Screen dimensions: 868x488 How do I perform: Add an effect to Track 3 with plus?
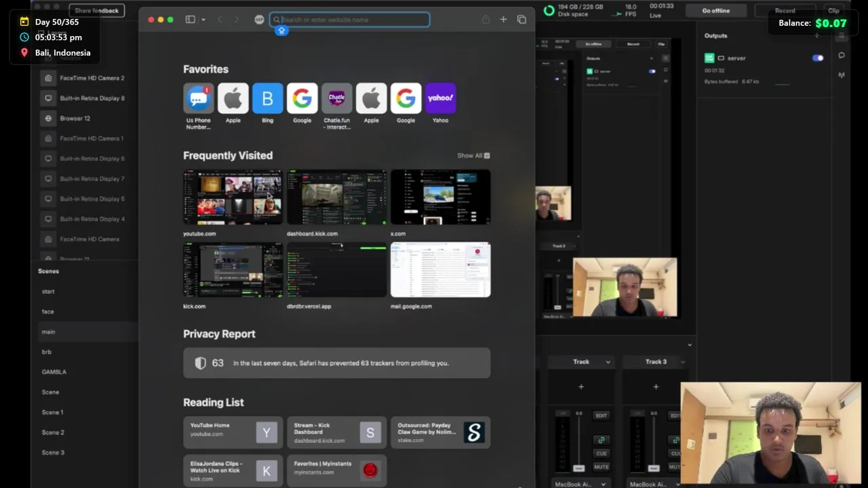pos(656,386)
